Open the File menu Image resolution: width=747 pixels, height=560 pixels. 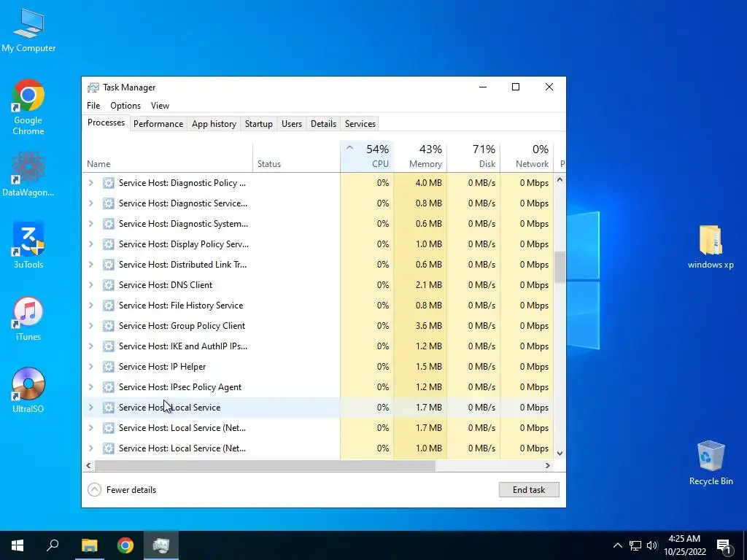[93, 106]
